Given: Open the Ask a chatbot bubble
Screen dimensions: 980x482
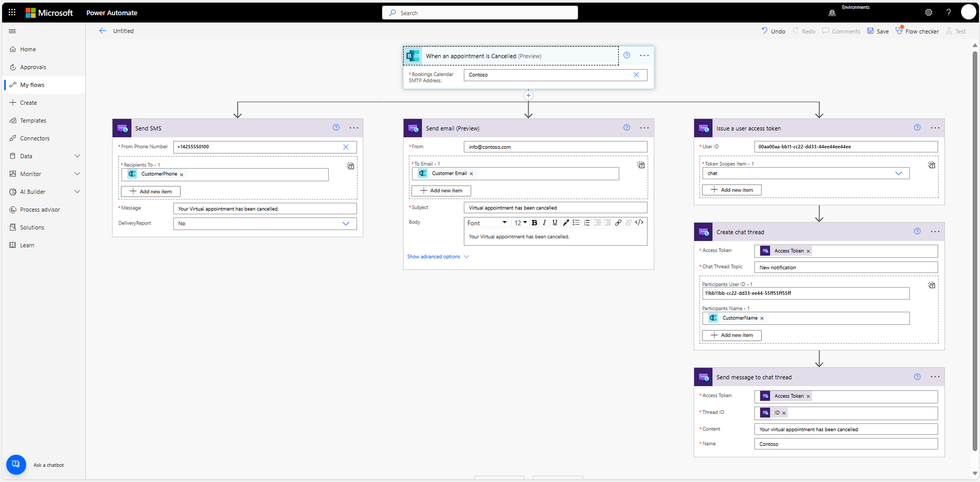Looking at the screenshot, I should tap(16, 464).
